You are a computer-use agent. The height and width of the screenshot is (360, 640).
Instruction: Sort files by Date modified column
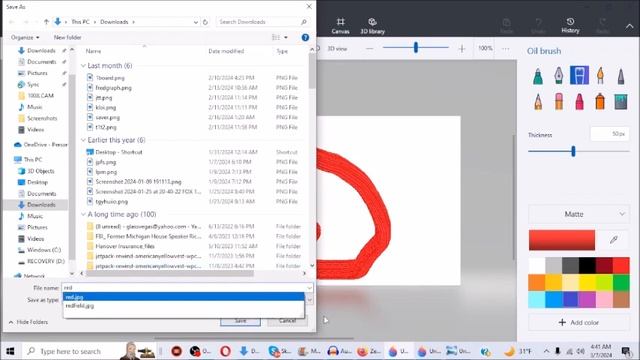226,51
